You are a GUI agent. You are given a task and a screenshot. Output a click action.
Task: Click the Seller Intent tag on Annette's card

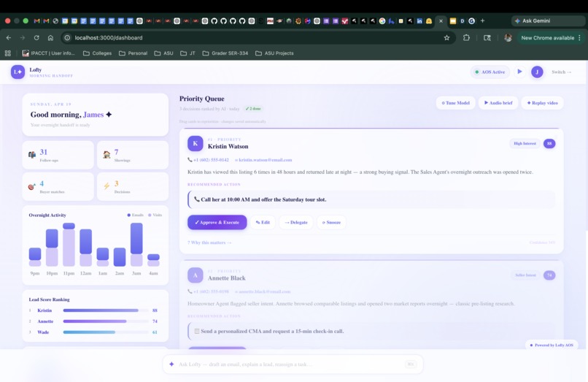click(525, 275)
